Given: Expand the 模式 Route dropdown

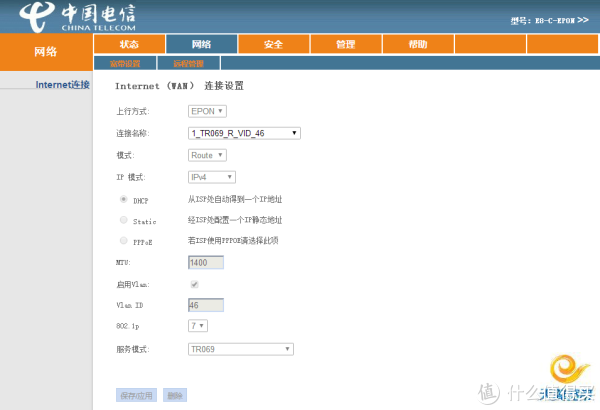Looking at the screenshot, I should tap(207, 155).
